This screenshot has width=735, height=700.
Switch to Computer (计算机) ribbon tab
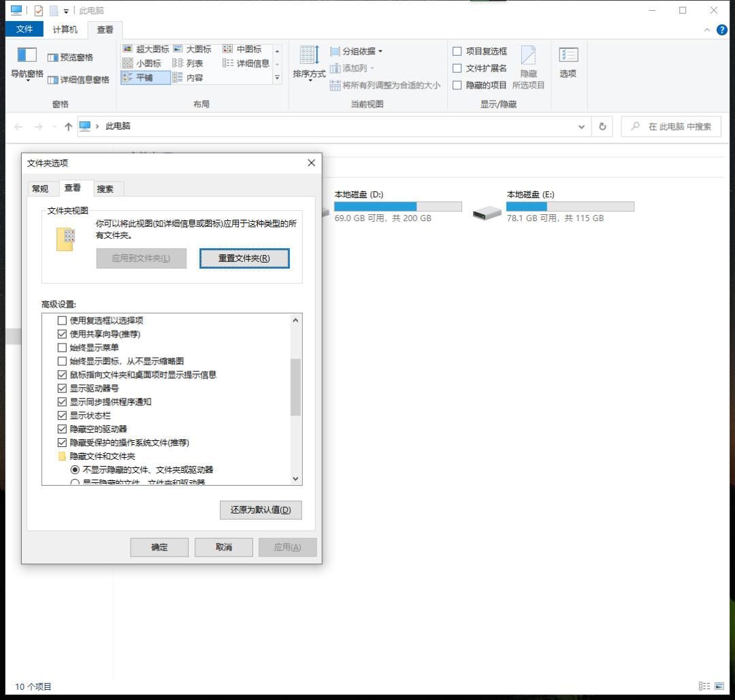tap(65, 29)
